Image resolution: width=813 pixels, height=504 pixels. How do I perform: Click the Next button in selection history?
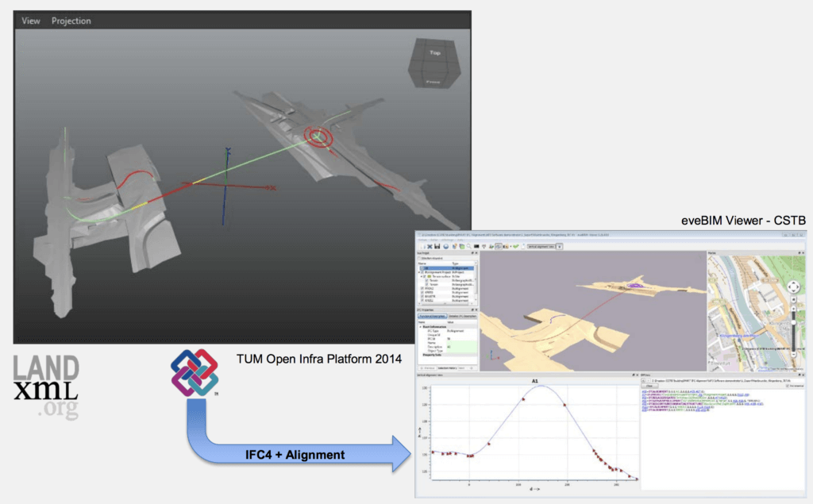point(468,368)
